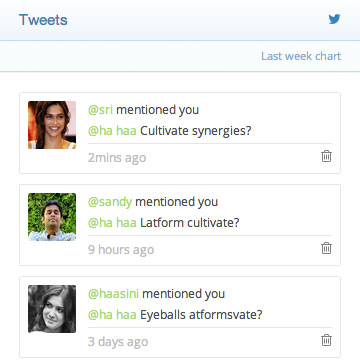Click the 9 hours ago timestamp
The image size is (360, 360).
[121, 250]
